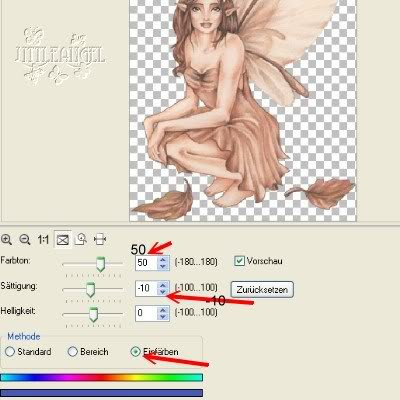This screenshot has width=400, height=400.
Task: Click the Zurücksetzen button
Action: (262, 289)
